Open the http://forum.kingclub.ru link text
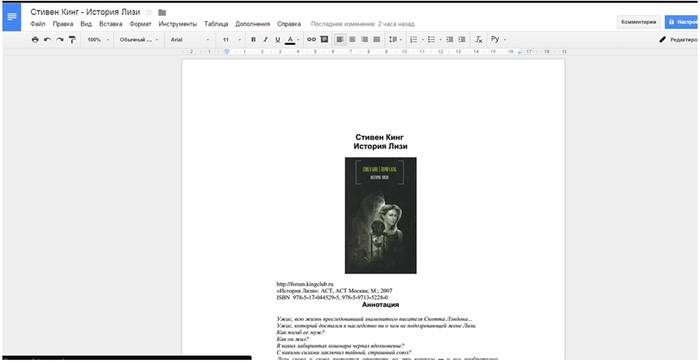700x363 pixels. 305,284
